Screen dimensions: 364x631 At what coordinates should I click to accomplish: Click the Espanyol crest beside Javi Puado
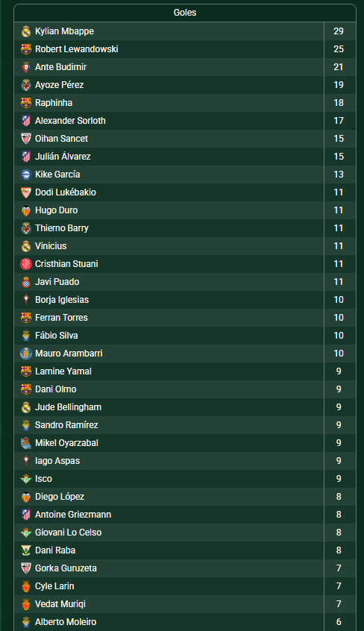pyautogui.click(x=26, y=282)
